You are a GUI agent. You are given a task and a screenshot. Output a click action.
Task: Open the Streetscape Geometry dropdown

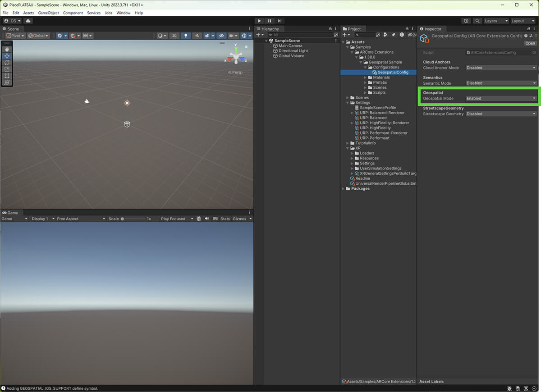click(501, 114)
